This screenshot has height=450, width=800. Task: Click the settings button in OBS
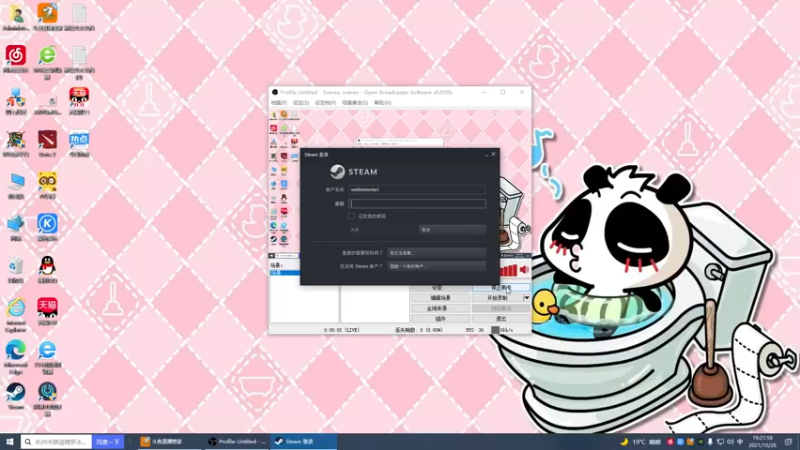[x=440, y=288]
